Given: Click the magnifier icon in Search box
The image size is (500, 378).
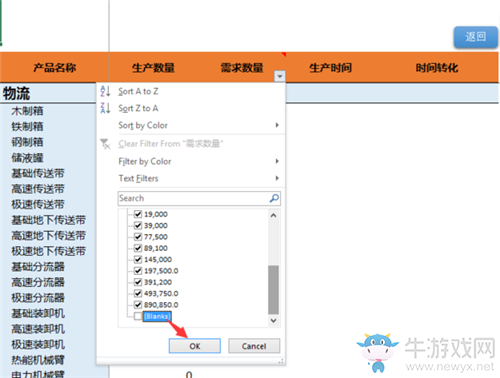Looking at the screenshot, I should tap(274, 198).
